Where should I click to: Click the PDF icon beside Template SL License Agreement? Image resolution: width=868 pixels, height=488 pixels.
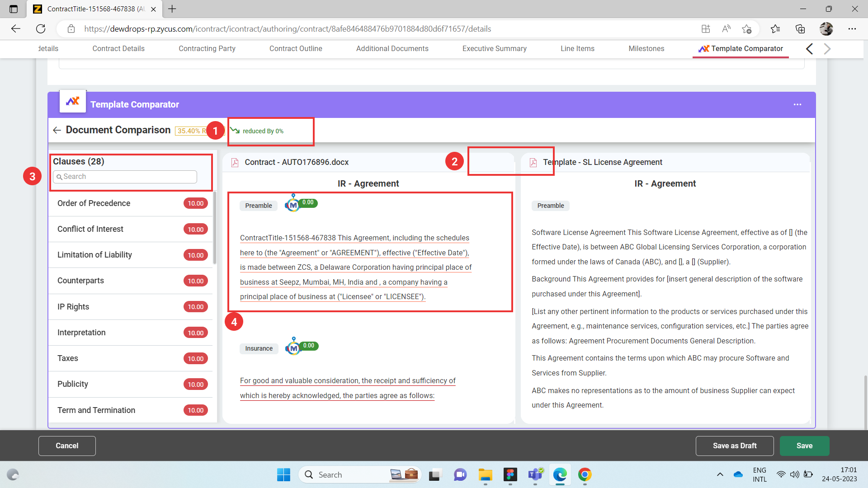[x=533, y=162]
